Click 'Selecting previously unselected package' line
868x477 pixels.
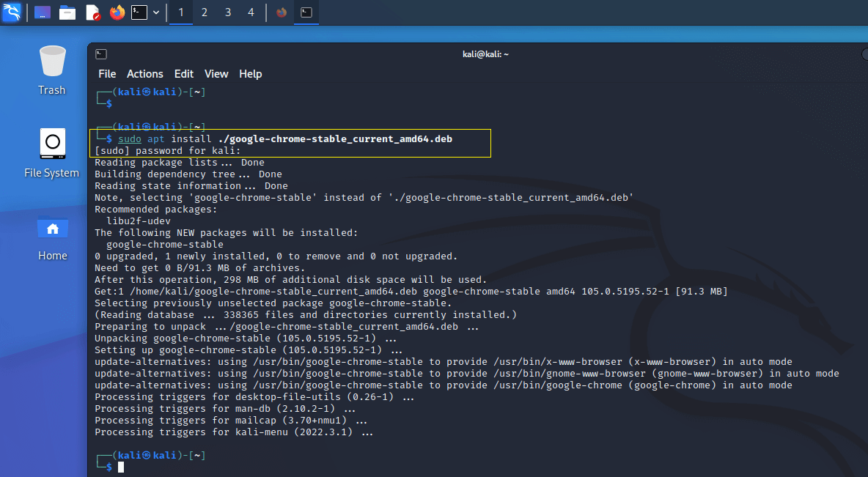273,303
